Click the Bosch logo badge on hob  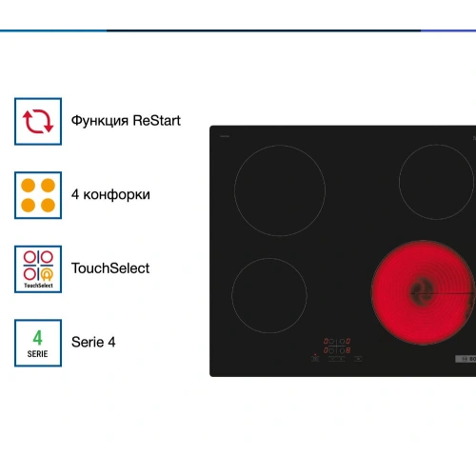[466, 359]
